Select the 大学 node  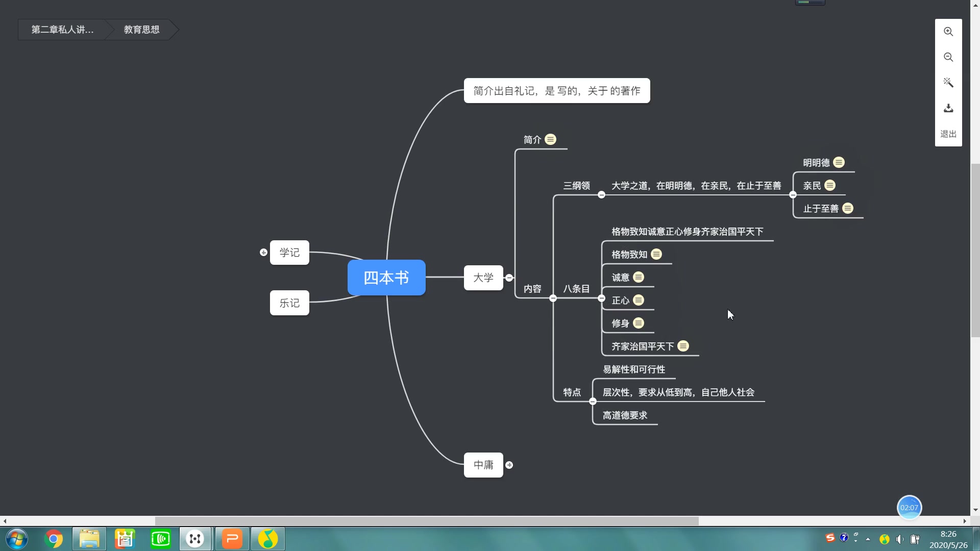483,278
